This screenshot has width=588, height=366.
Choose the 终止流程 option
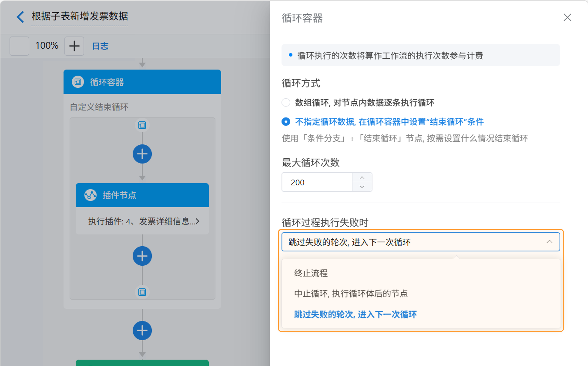coord(311,273)
